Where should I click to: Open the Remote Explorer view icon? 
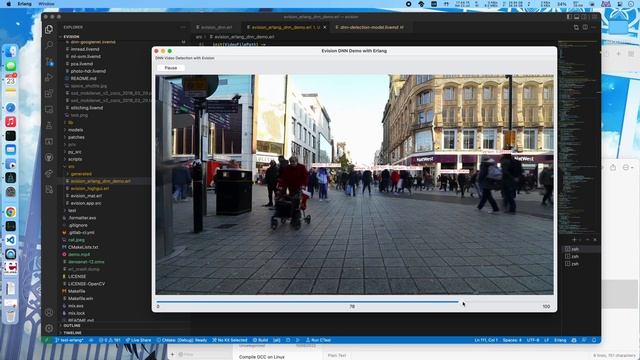coord(49,109)
